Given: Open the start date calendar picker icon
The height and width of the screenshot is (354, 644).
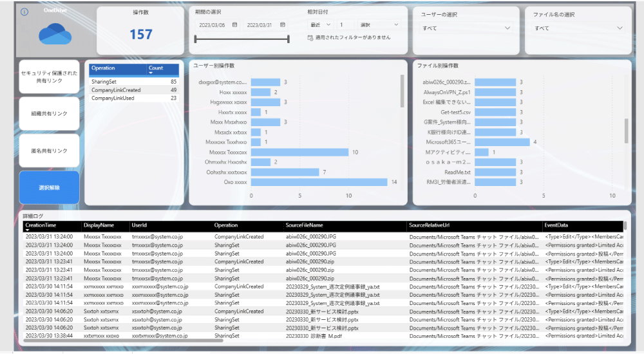Looking at the screenshot, I should click(x=235, y=24).
